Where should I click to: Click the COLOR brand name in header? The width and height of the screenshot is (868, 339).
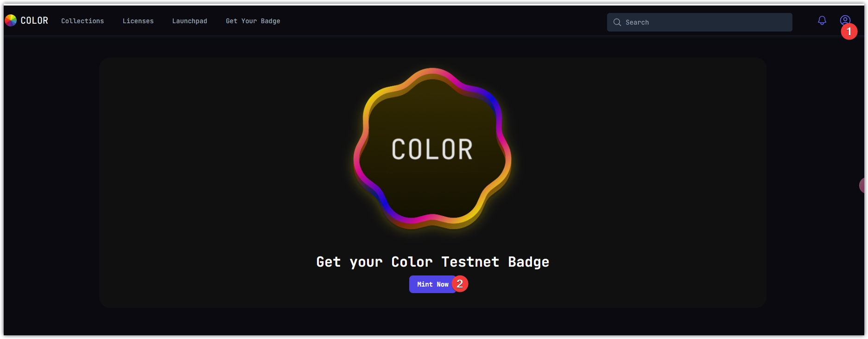pos(34,20)
